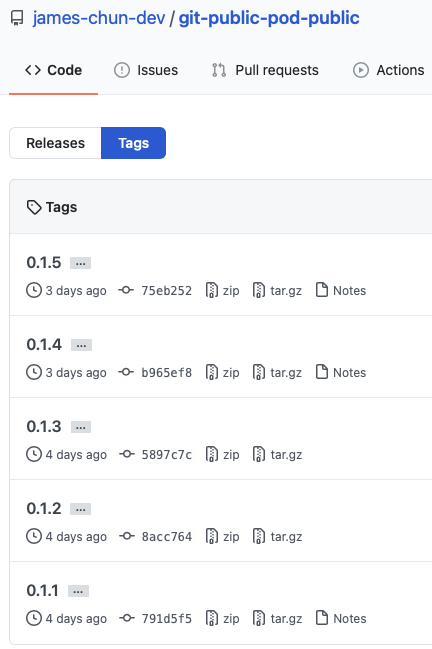Click the zip file icon for tag 0.1.2
This screenshot has height=649, width=432.
click(x=212, y=536)
